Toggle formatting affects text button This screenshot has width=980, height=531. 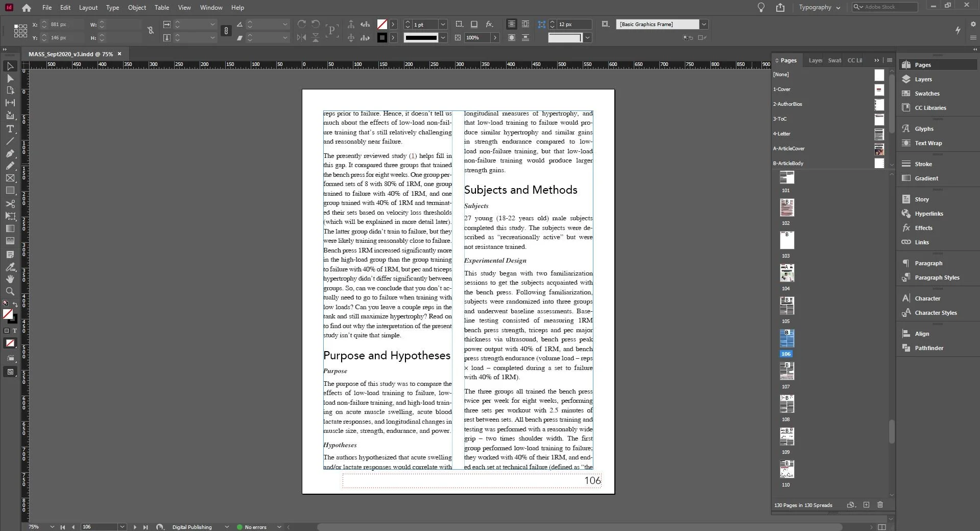coord(14,331)
